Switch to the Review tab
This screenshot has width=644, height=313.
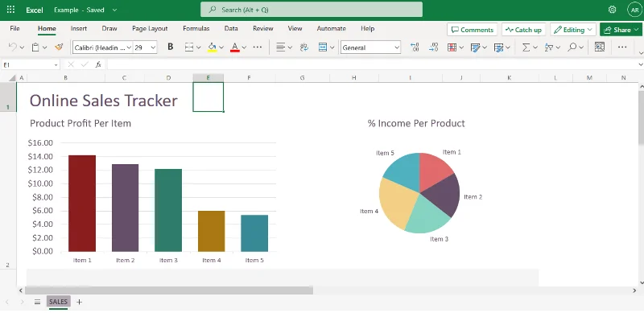click(263, 28)
